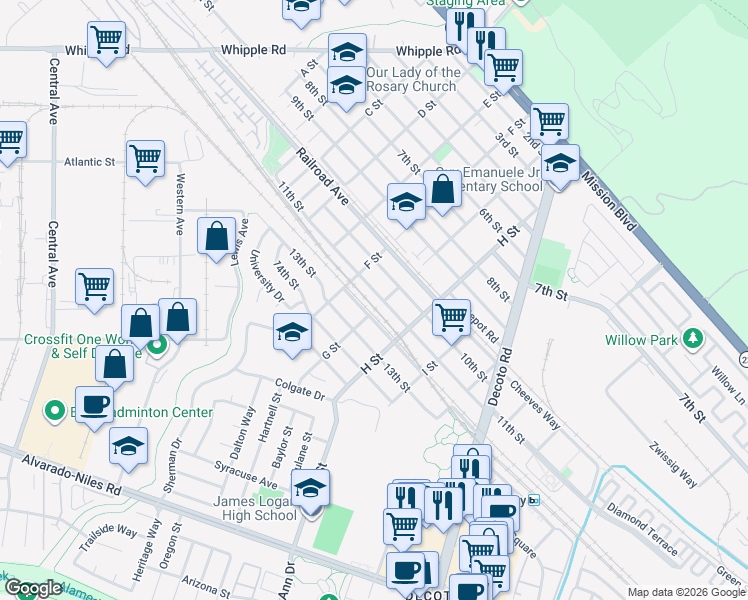The width and height of the screenshot is (748, 600).
Task: Select the Alvarado-Niles Rd label
Action: point(71,475)
